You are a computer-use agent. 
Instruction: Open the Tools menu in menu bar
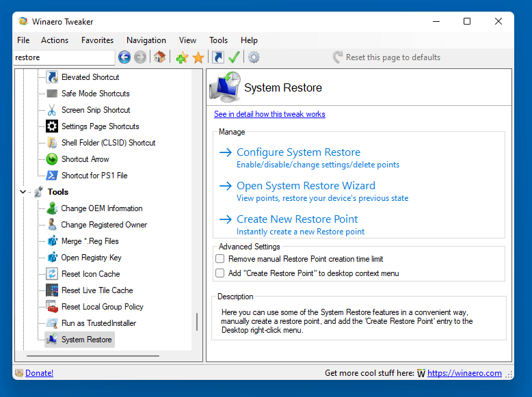point(219,40)
